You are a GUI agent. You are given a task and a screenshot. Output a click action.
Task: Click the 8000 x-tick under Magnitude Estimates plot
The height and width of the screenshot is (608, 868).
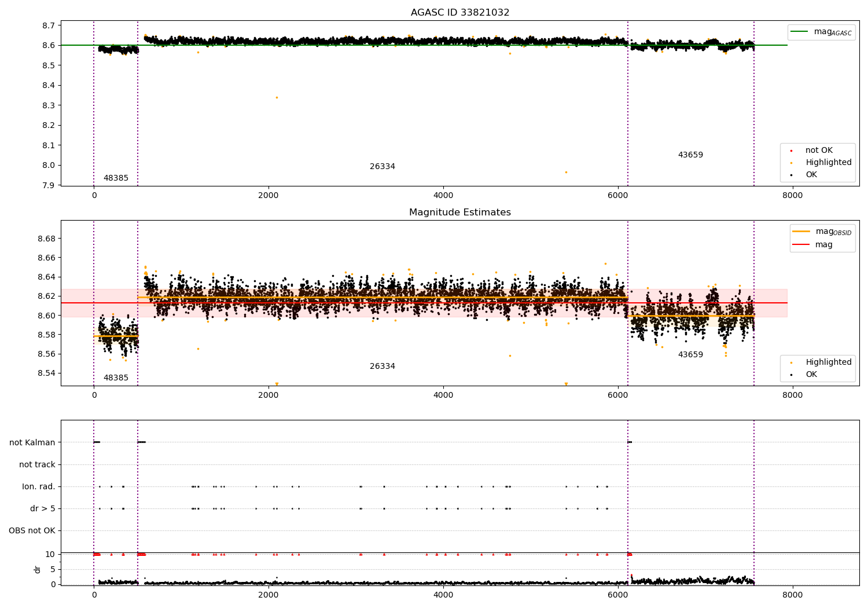pyautogui.click(x=793, y=395)
